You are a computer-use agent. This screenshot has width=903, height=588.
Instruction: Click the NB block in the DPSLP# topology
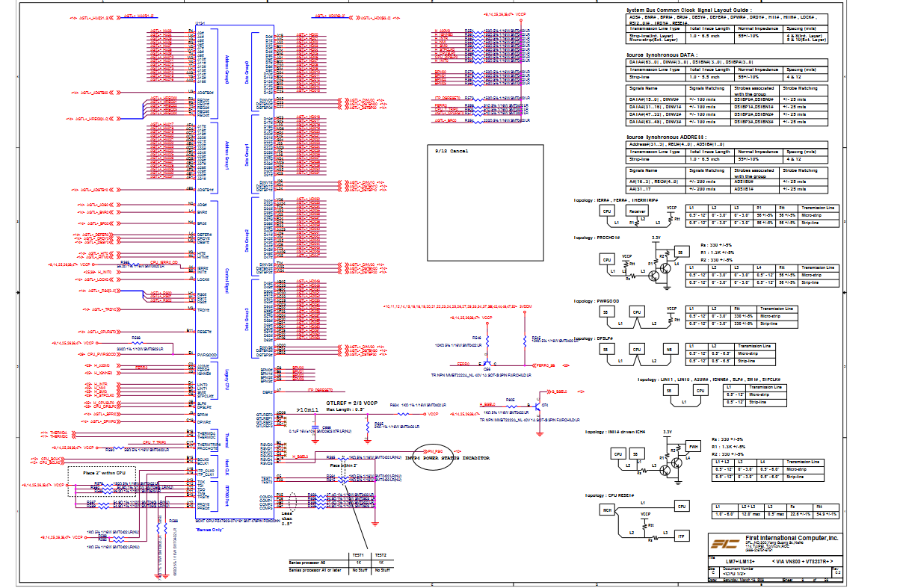point(669,349)
